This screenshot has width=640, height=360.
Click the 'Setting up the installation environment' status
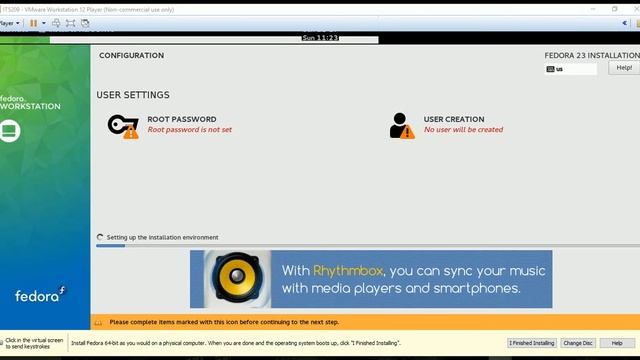click(x=162, y=238)
